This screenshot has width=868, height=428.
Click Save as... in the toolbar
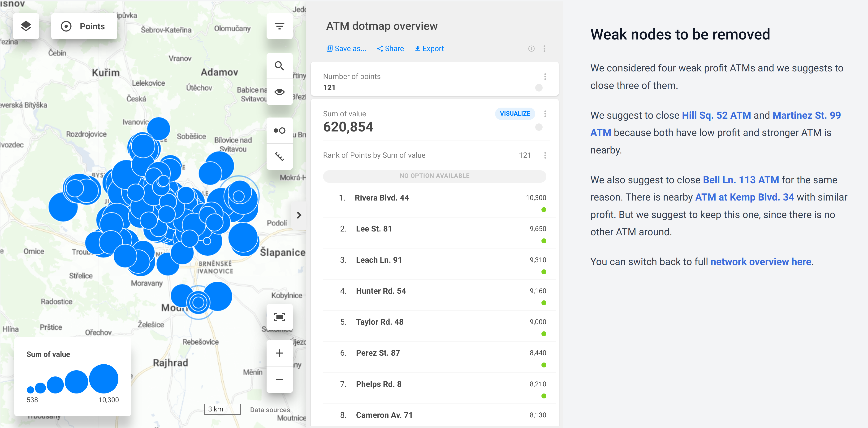[346, 48]
